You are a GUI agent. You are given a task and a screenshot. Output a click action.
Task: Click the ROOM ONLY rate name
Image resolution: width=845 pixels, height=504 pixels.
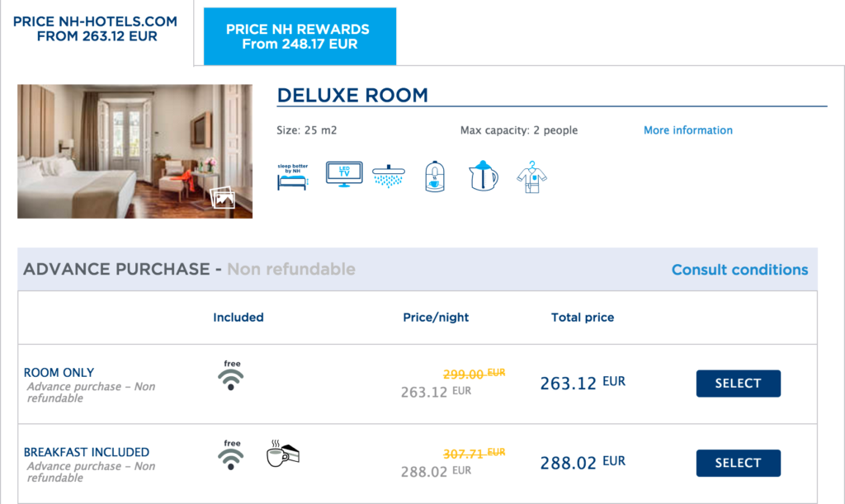(x=59, y=373)
